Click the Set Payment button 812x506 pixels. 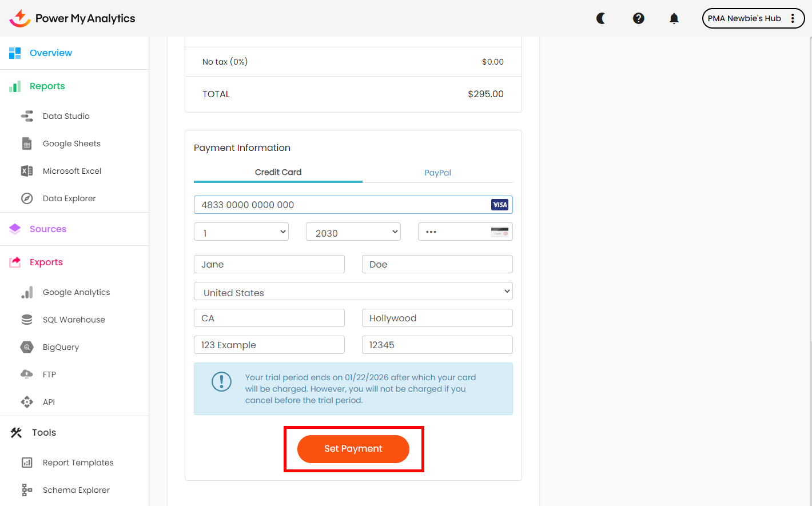pyautogui.click(x=353, y=449)
